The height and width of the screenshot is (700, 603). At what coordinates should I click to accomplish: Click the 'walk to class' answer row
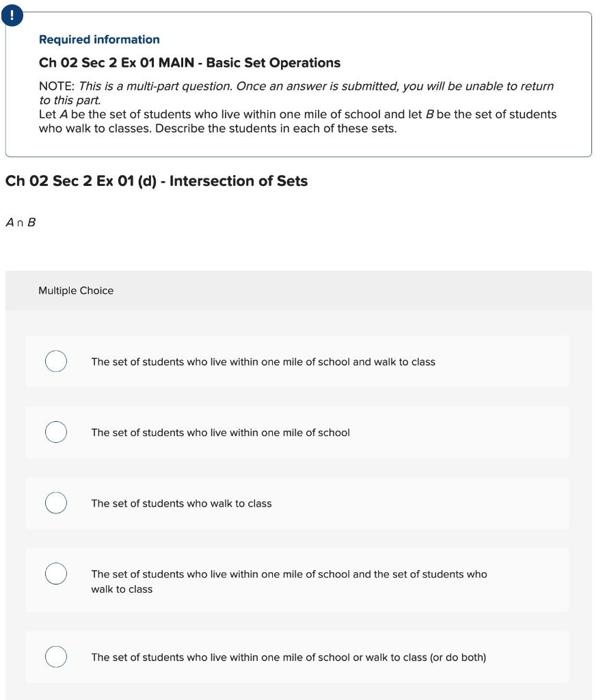point(297,503)
